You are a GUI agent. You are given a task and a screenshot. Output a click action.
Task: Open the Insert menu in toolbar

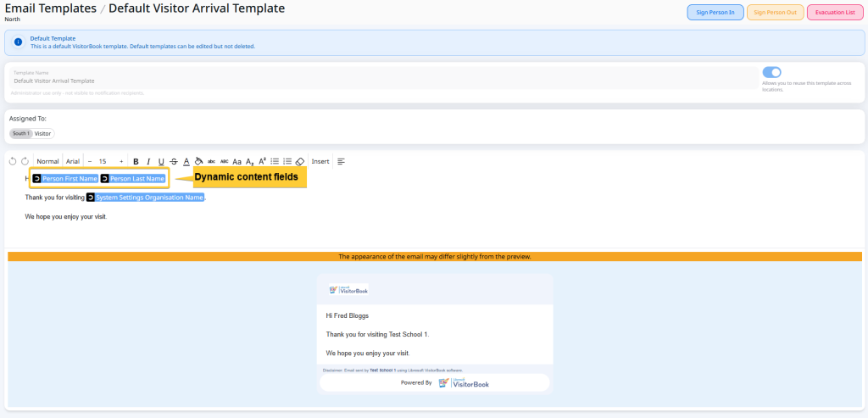click(x=320, y=161)
